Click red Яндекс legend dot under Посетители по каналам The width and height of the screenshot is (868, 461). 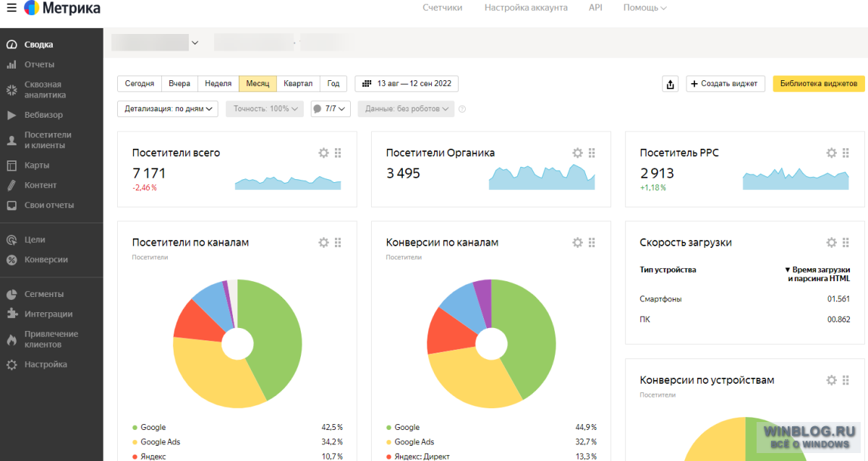pos(135,457)
